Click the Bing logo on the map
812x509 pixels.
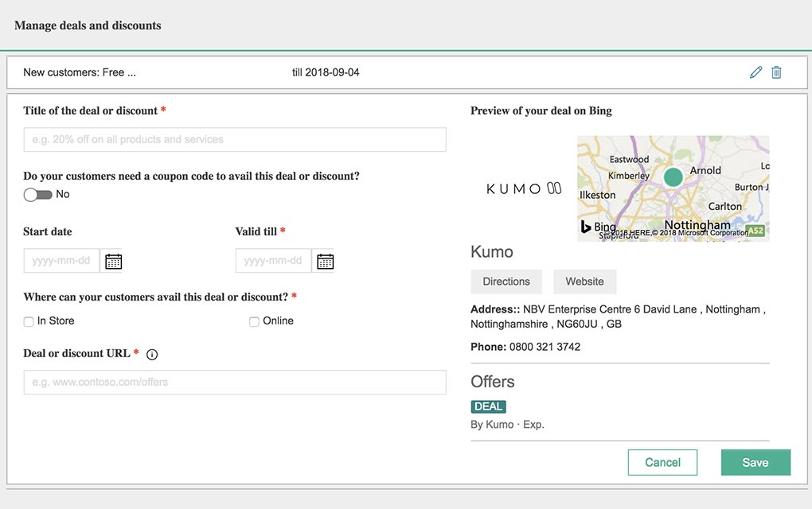[598, 227]
